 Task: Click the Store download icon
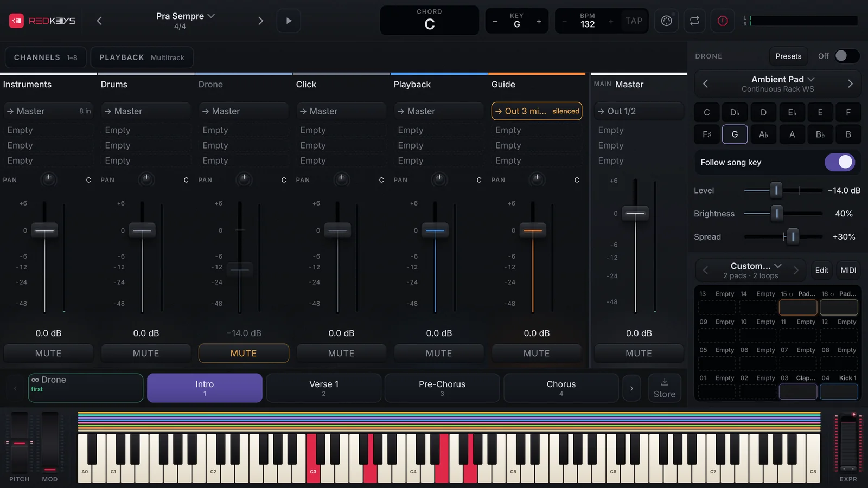665,388
